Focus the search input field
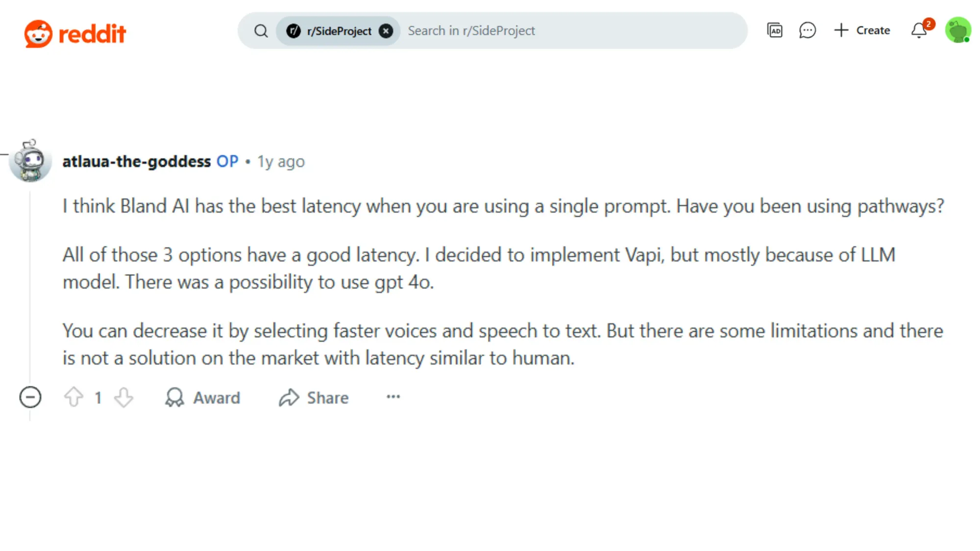Viewport: 980px width, 551px height. pyautogui.click(x=539, y=30)
